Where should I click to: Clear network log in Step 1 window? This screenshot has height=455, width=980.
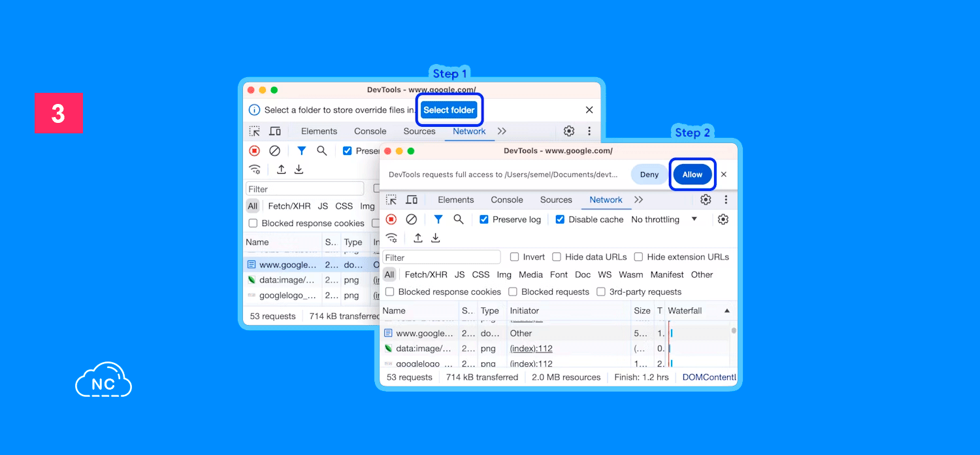point(275,151)
